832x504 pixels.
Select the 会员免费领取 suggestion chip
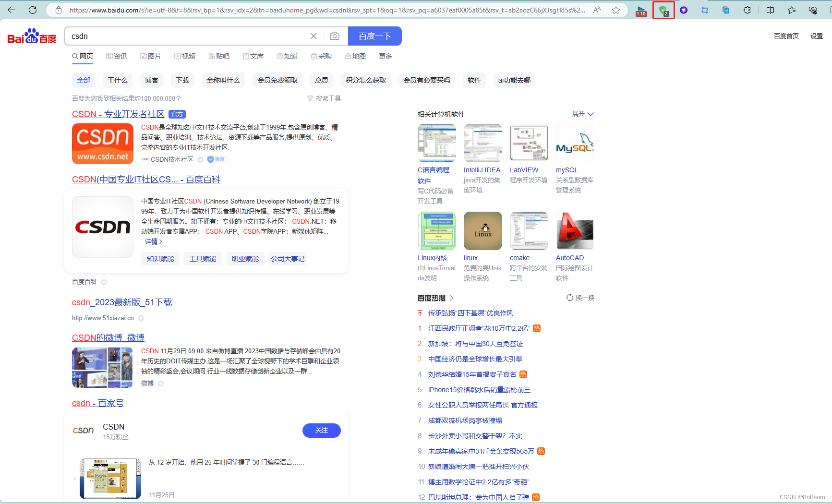coord(277,80)
